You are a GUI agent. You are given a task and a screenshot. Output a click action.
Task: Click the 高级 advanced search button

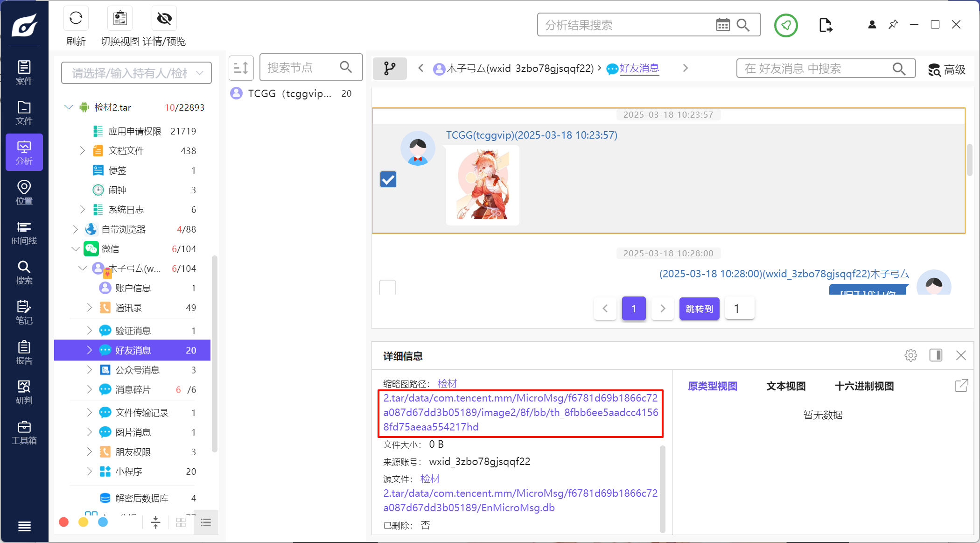(947, 69)
